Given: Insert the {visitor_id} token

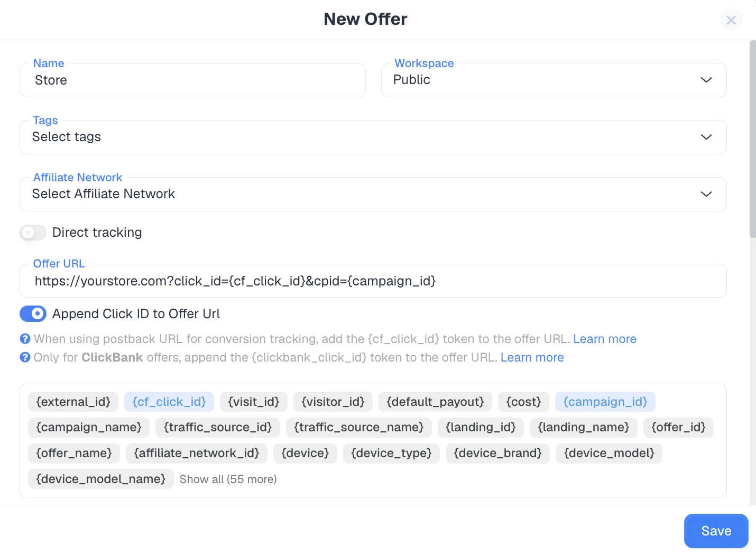Looking at the screenshot, I should 333,402.
